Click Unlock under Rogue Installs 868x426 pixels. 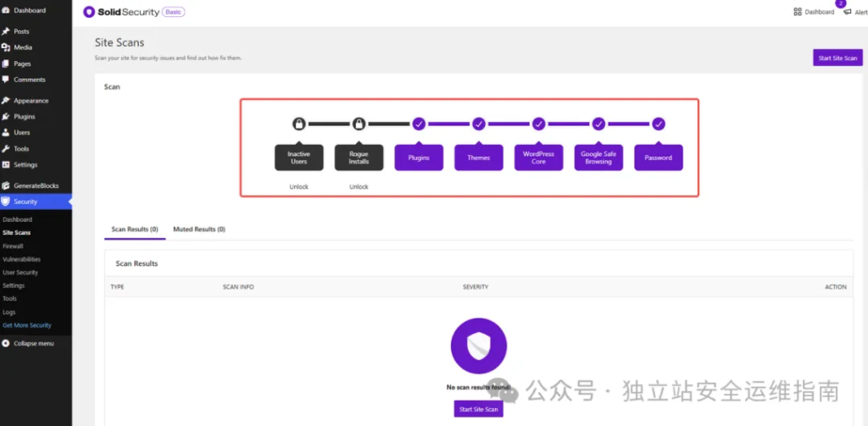[359, 187]
